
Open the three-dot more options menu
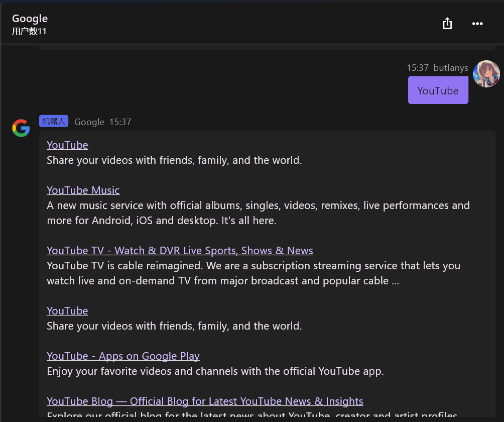click(477, 24)
